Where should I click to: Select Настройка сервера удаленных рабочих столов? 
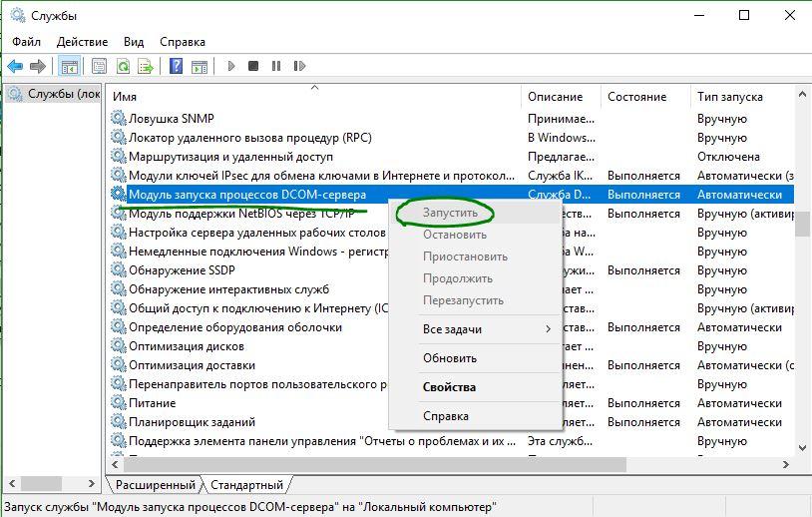[x=256, y=233]
